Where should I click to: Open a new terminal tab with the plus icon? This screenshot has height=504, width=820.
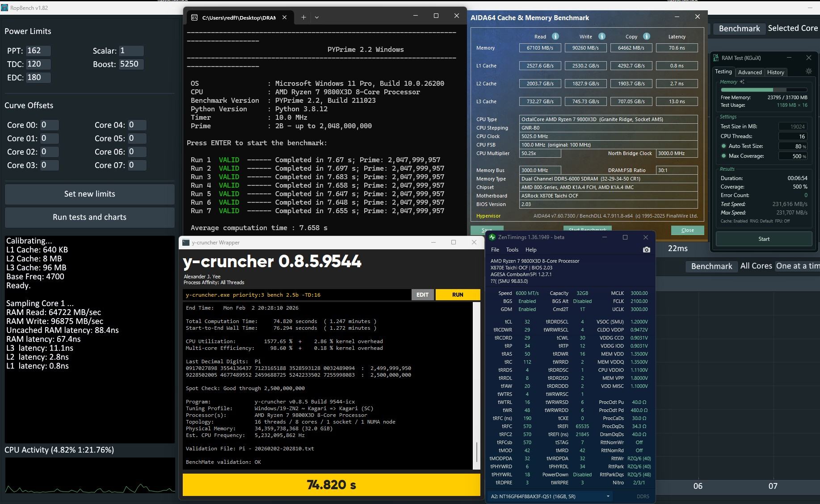coord(303,17)
